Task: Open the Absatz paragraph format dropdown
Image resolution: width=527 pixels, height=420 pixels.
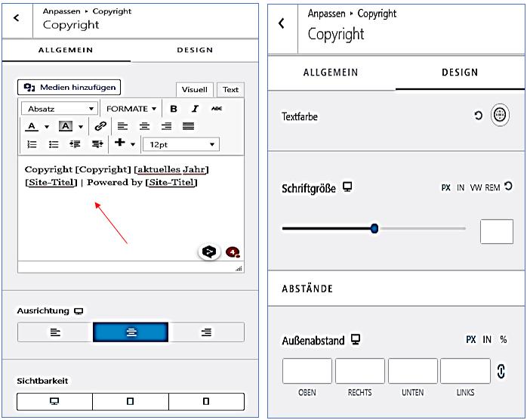Action: [x=60, y=109]
